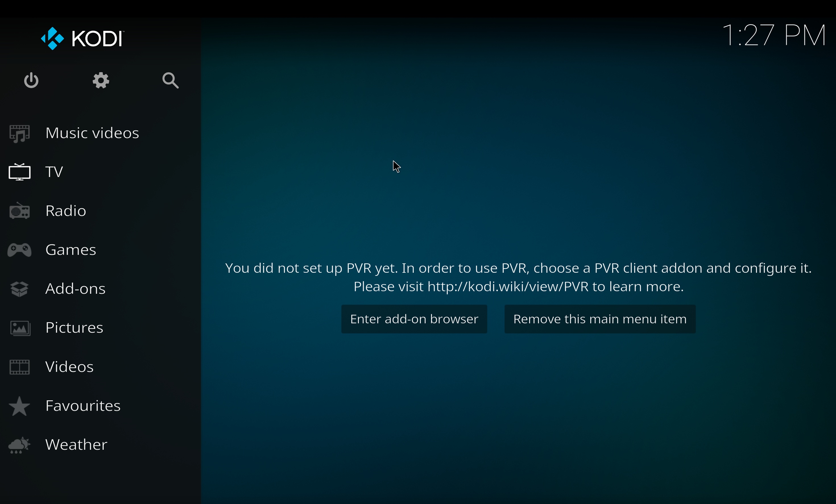836x504 pixels.
Task: Click the Add-ons open box icon
Action: 20,289
